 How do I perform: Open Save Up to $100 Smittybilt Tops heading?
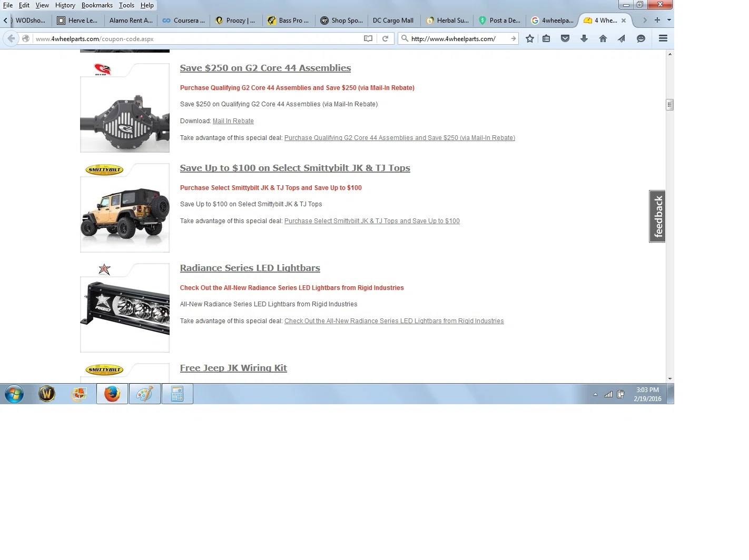(x=295, y=168)
